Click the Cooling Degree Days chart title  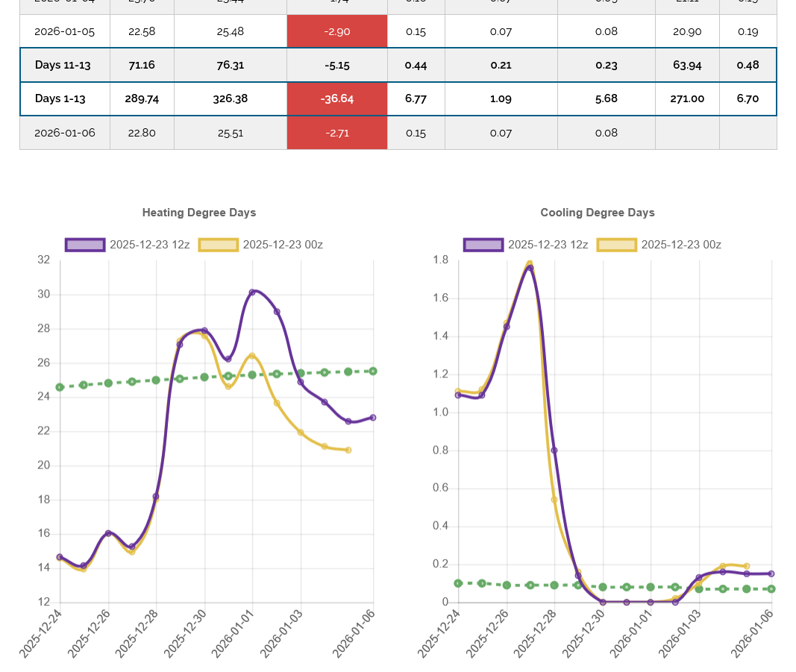598,213
